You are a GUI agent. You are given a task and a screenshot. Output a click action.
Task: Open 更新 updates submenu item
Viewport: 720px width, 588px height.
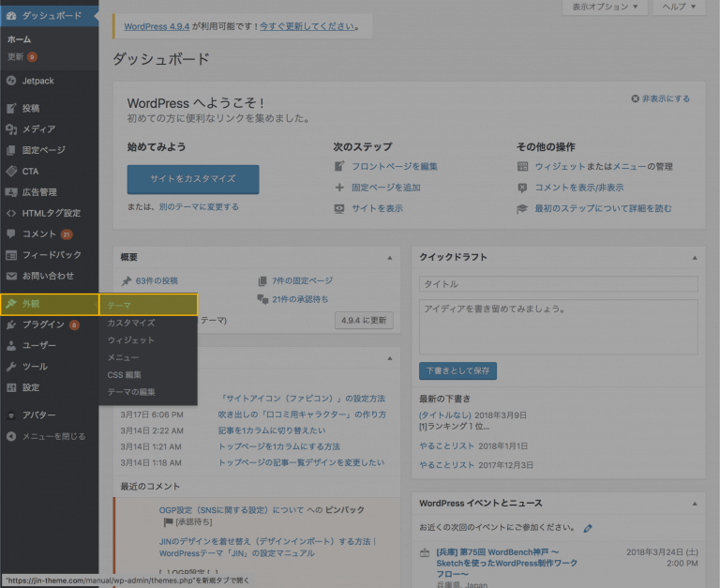point(16,57)
